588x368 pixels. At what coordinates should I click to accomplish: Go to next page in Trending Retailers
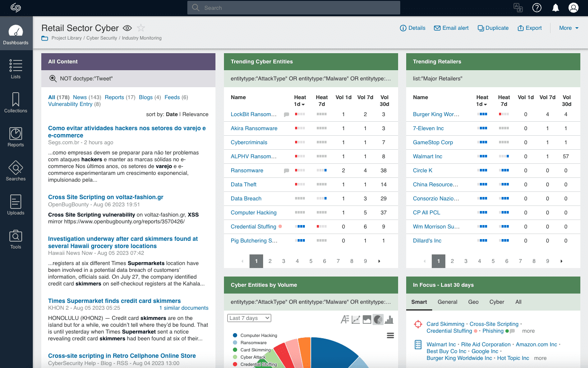click(x=561, y=261)
